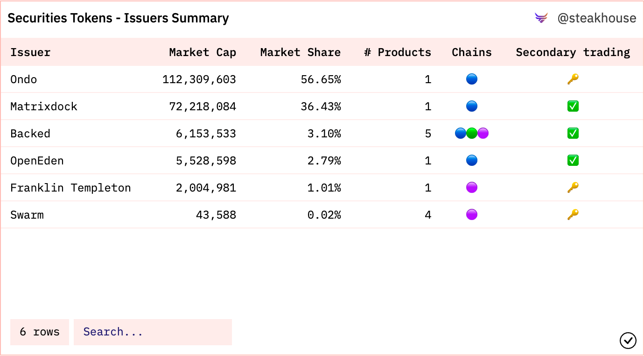Sort by the Issuer column header
This screenshot has width=644, height=356.
click(30, 52)
